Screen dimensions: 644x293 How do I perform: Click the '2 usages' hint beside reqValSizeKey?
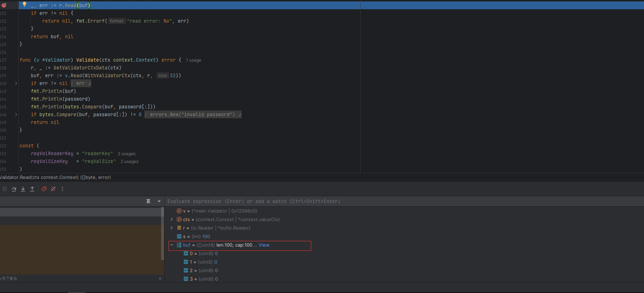tap(130, 162)
